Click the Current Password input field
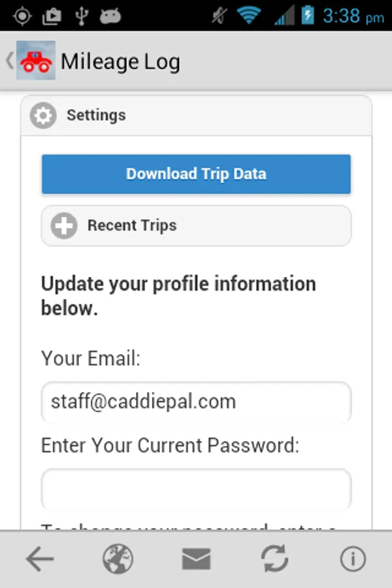The height and width of the screenshot is (588, 392). click(196, 487)
